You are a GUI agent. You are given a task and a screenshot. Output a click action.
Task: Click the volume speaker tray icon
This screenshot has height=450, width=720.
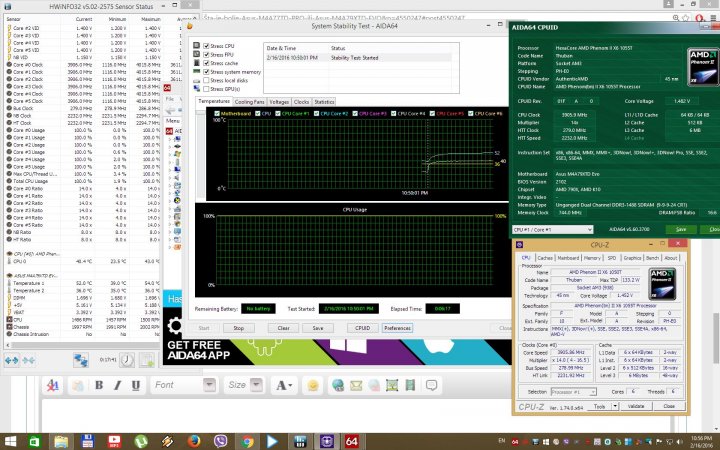pos(679,442)
